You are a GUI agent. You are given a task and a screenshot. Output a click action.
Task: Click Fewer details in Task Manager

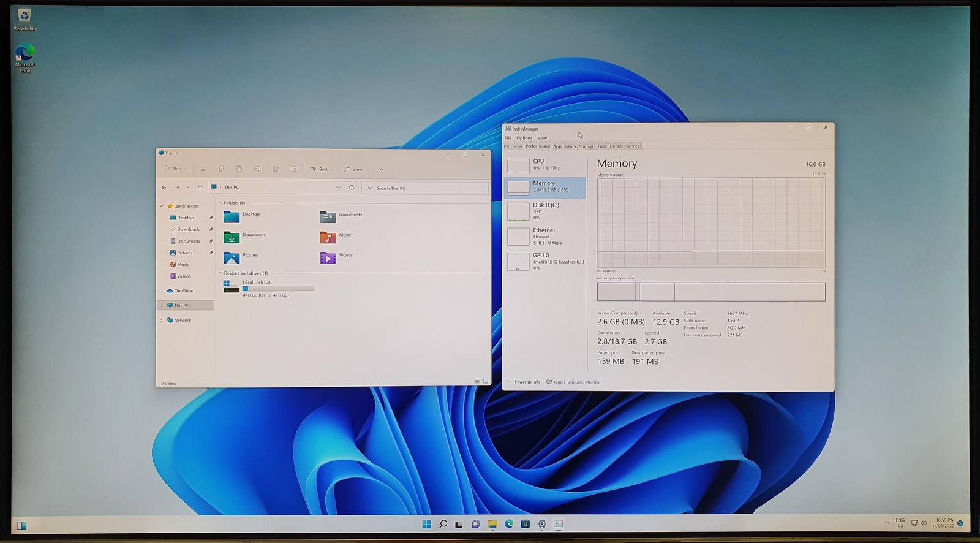coord(524,382)
